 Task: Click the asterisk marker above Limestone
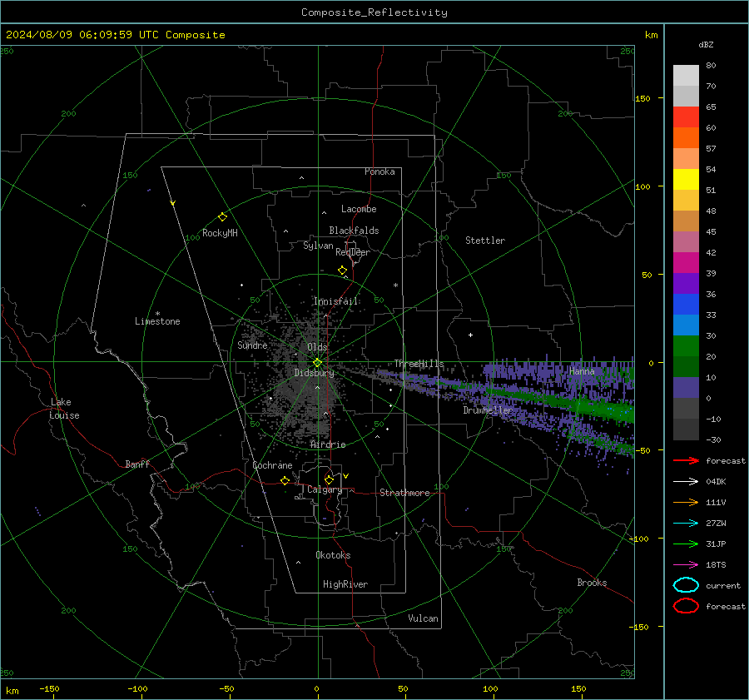click(x=157, y=314)
